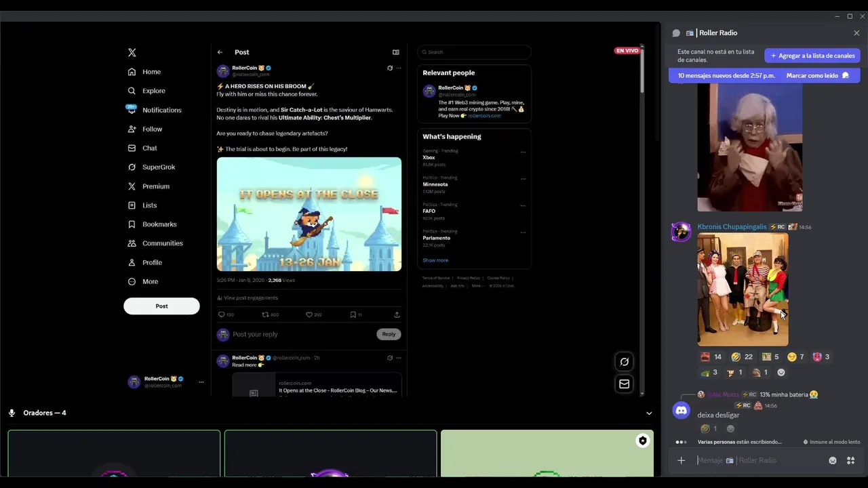Click the Bookmarks icon in sidebar
Screen dimensions: 868x488
pyautogui.click(x=132, y=224)
